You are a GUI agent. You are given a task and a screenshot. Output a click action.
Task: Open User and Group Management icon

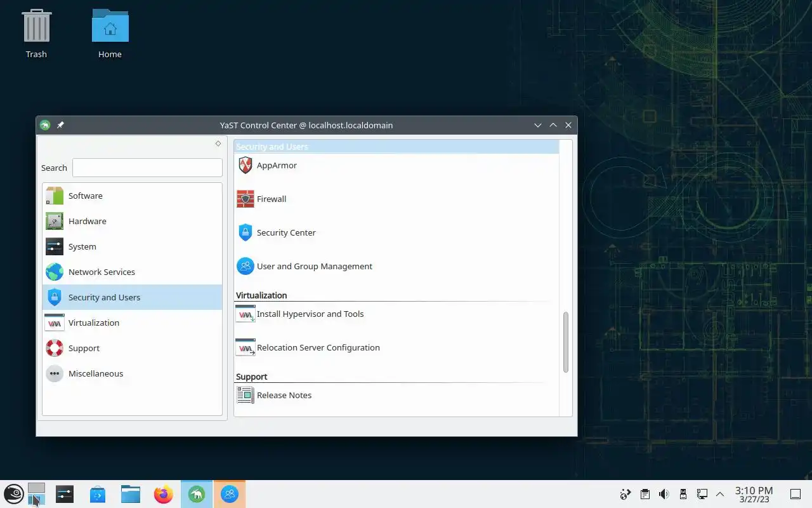(x=245, y=266)
